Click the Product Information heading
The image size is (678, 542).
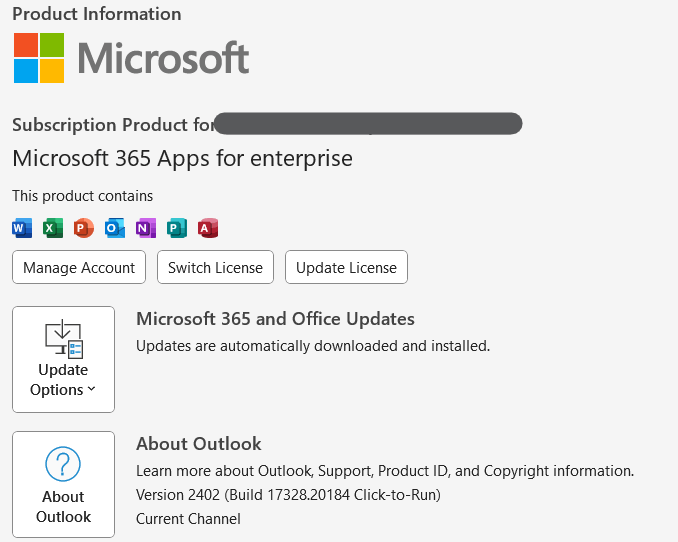coord(97,14)
